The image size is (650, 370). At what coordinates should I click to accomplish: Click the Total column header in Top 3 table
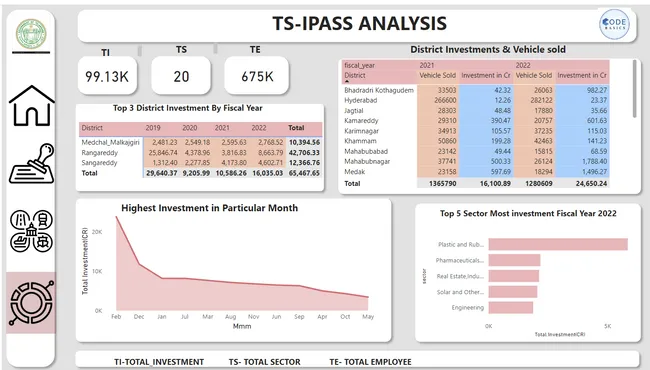[296, 128]
